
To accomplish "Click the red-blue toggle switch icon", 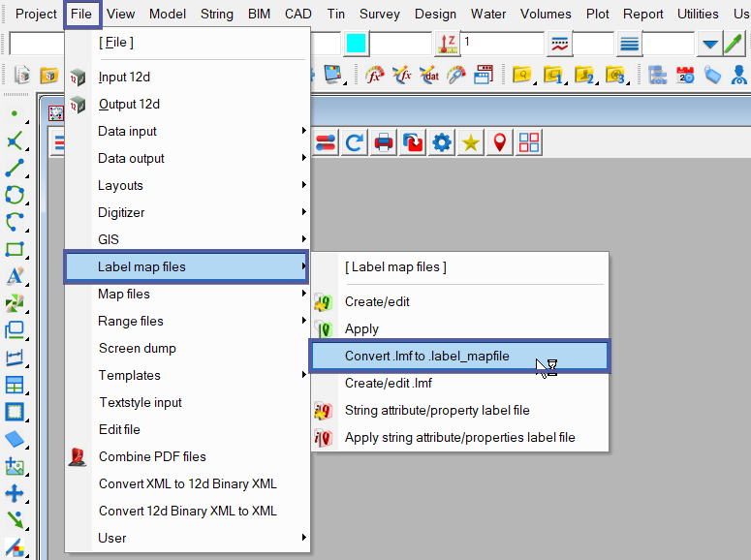I will 326,142.
